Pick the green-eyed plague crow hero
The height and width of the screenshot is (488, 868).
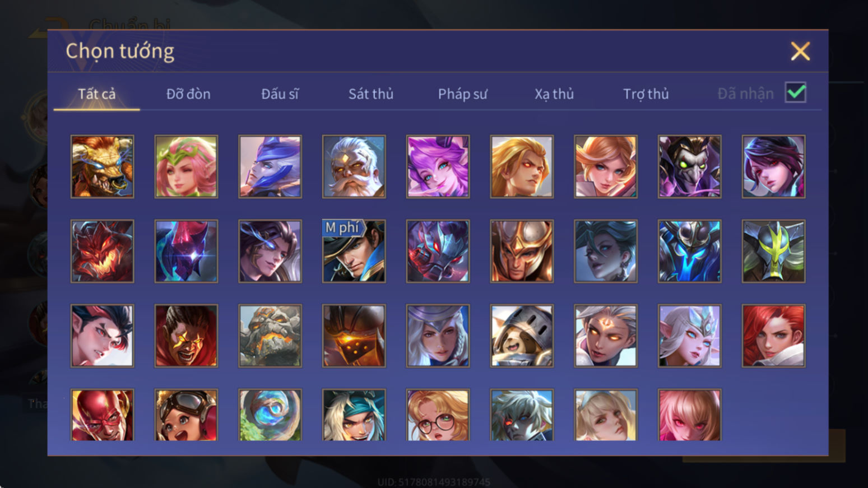(x=689, y=166)
